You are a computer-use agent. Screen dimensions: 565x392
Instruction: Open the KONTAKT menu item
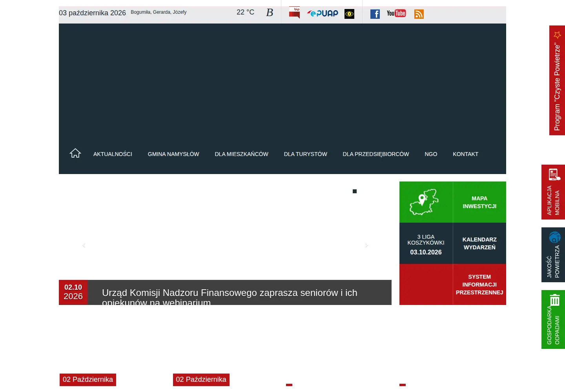click(x=465, y=154)
